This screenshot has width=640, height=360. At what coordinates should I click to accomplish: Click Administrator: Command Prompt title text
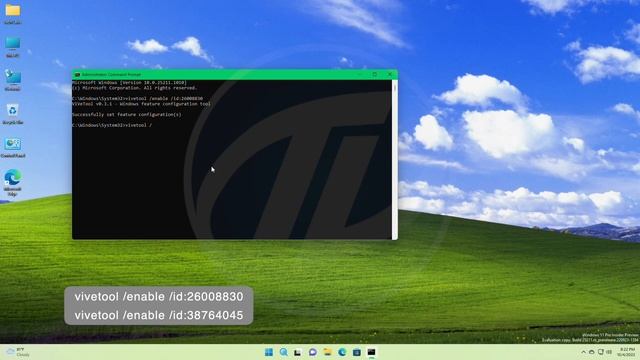tap(111, 75)
